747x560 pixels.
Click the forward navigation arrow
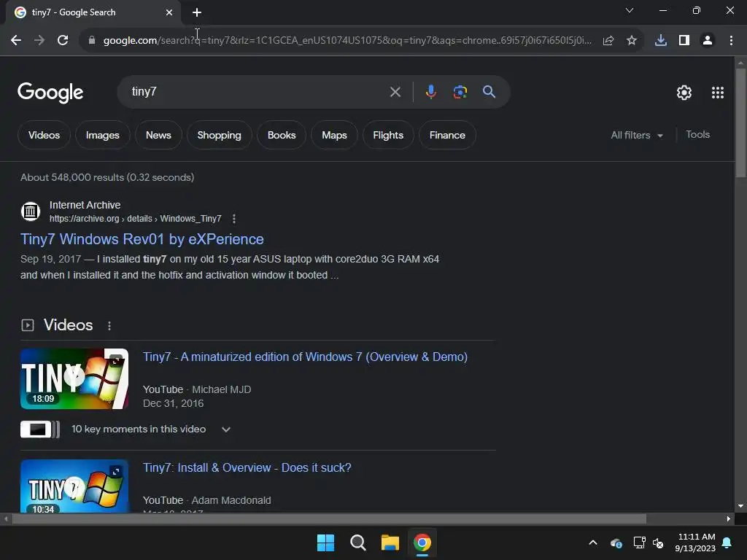coord(39,41)
